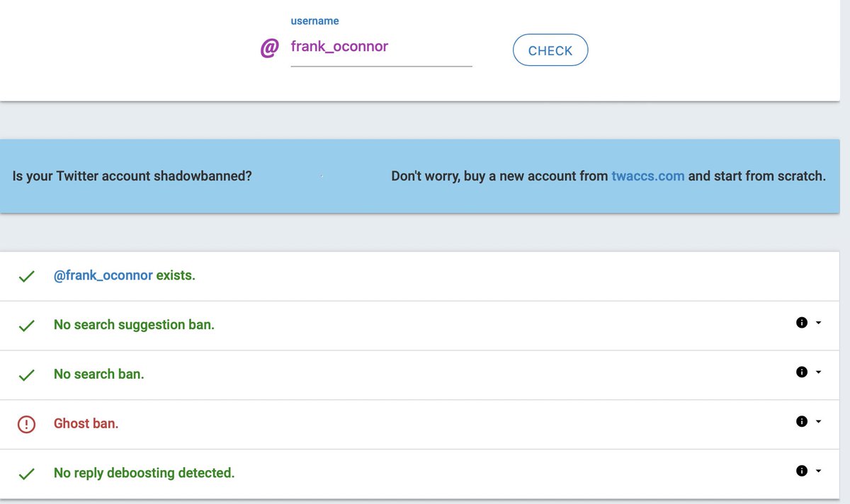The width and height of the screenshot is (850, 504).
Task: Click the purple @ symbol icon
Action: (x=270, y=48)
